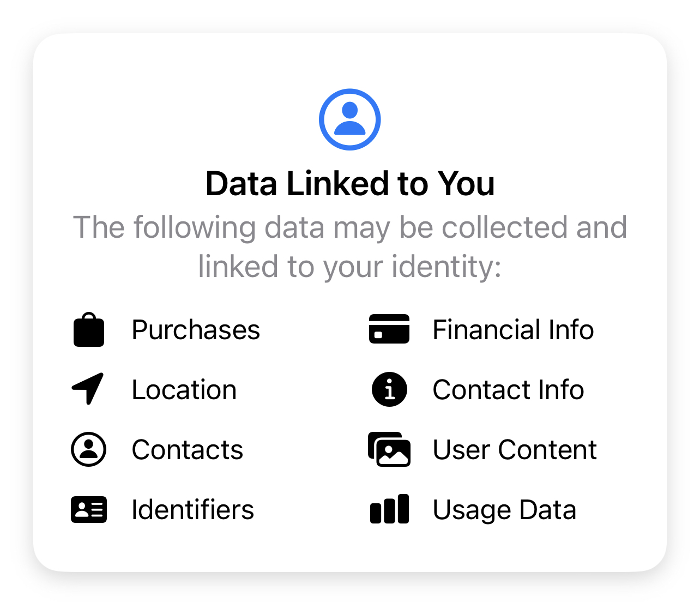Open the User Content text label
Viewport: 700px width, 602px height.
(x=515, y=450)
